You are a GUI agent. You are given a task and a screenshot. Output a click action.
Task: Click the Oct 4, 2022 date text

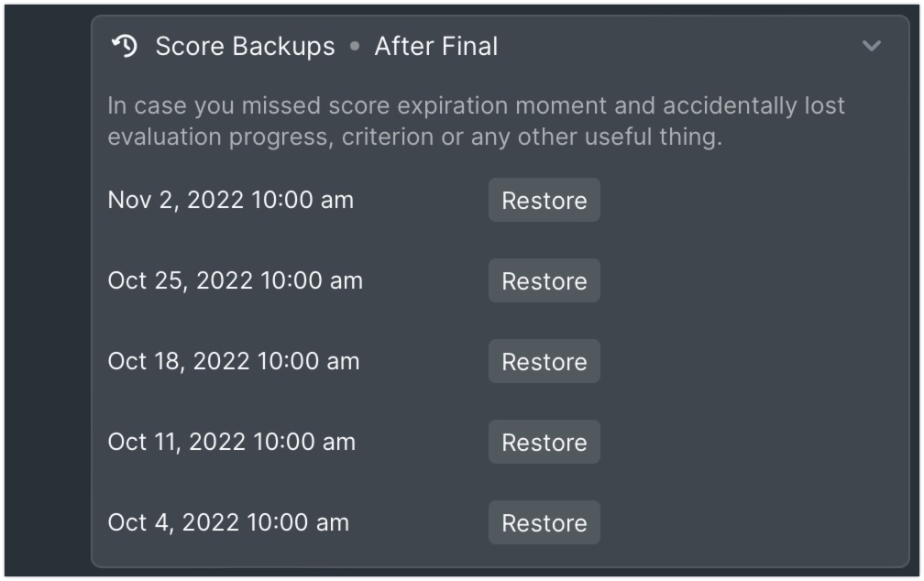(173, 522)
